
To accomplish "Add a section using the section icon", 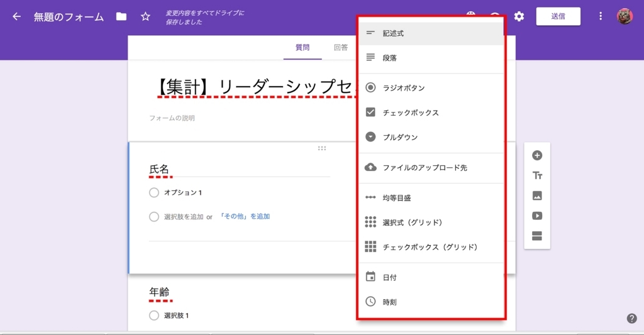I will (537, 236).
